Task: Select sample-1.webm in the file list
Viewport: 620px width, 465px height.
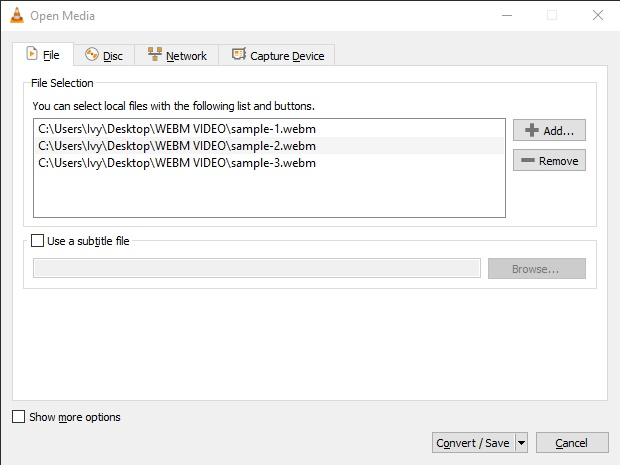Action: point(269,129)
